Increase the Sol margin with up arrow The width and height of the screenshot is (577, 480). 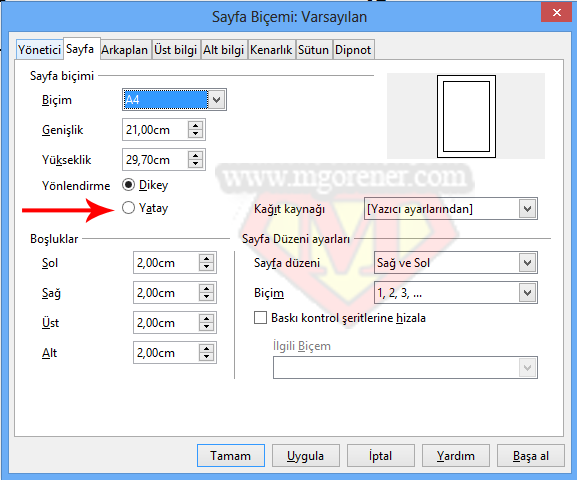tap(206, 259)
